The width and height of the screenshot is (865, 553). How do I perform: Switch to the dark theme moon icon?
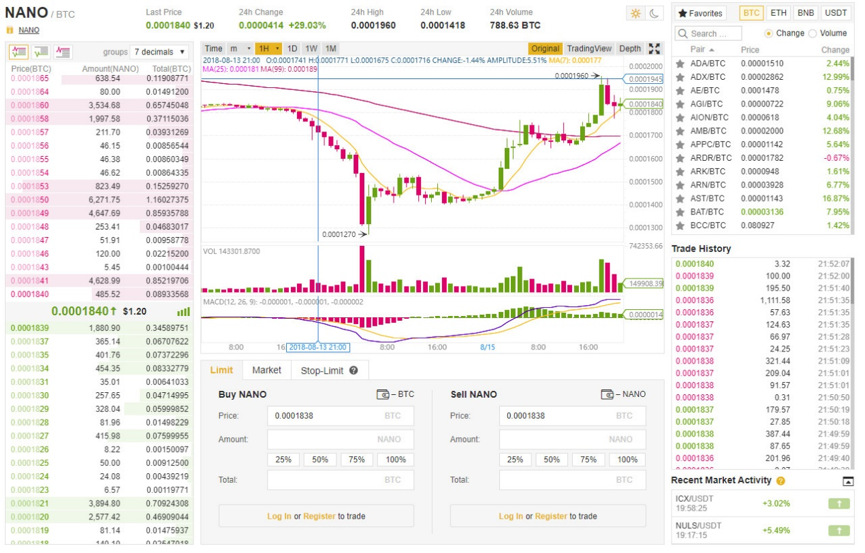click(x=654, y=14)
